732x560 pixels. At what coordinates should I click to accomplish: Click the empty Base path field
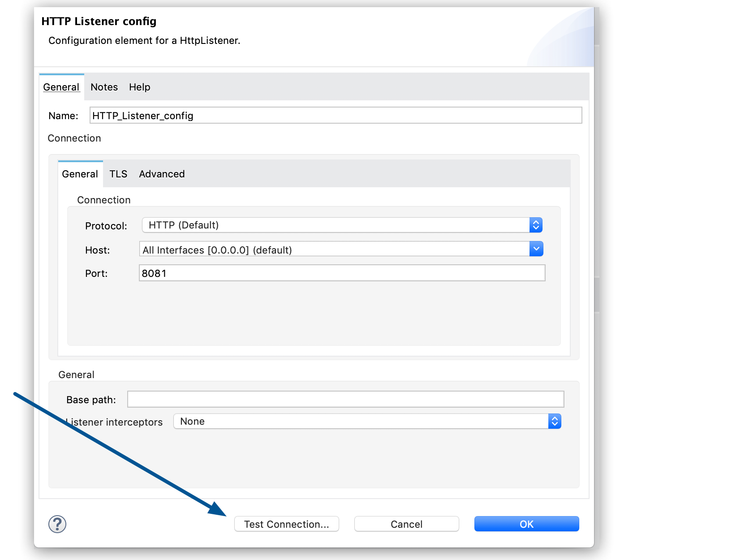pos(345,399)
